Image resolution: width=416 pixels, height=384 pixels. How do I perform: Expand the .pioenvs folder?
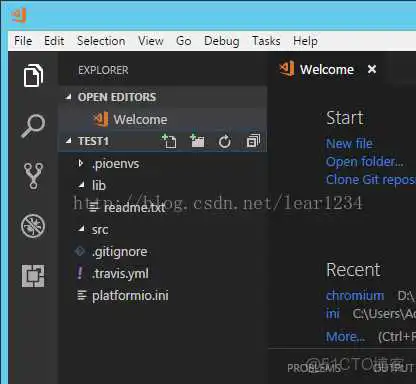pyautogui.click(x=80, y=163)
